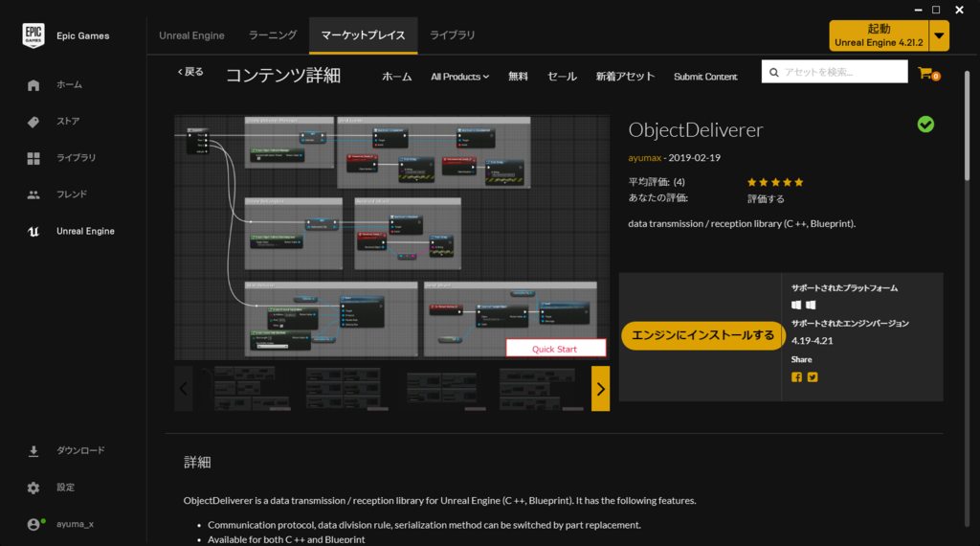Click the ObjectDeliverer title text
Viewport: 980px width, 546px height.
695,129
